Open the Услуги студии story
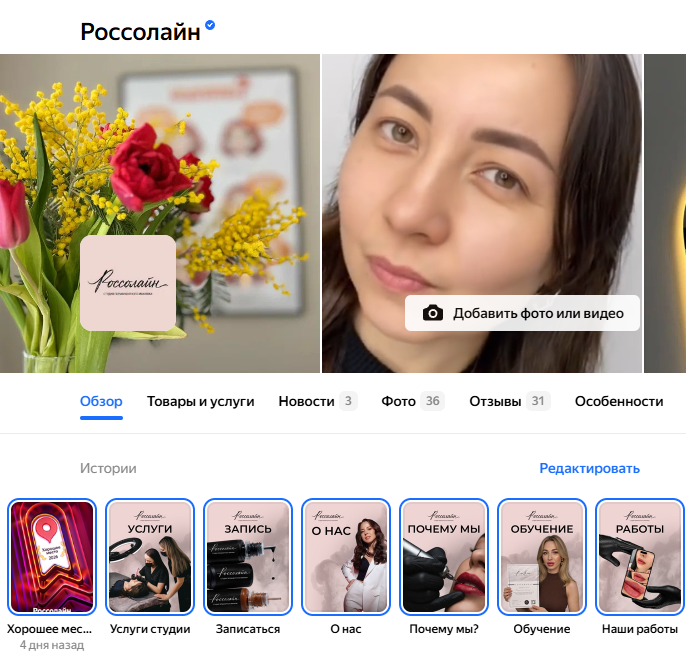The height and width of the screenshot is (661, 686). pyautogui.click(x=150, y=557)
